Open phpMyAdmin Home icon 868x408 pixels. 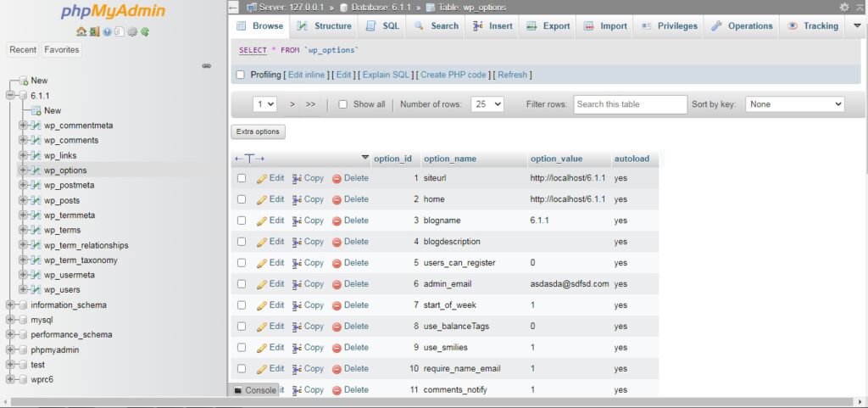tap(81, 32)
